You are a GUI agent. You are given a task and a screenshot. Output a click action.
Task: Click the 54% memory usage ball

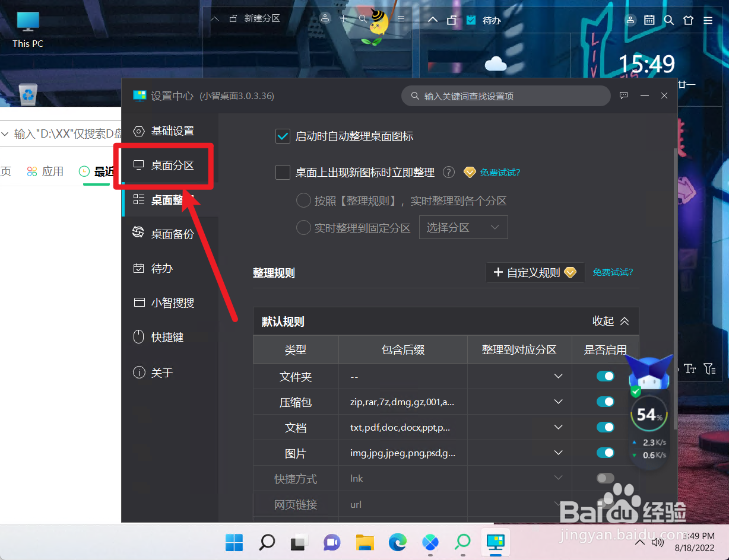tap(649, 415)
